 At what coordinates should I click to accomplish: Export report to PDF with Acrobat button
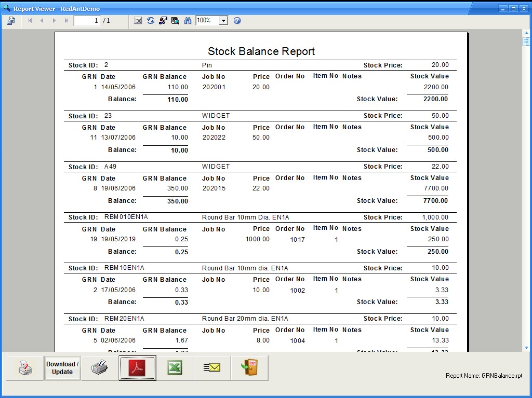click(x=137, y=368)
